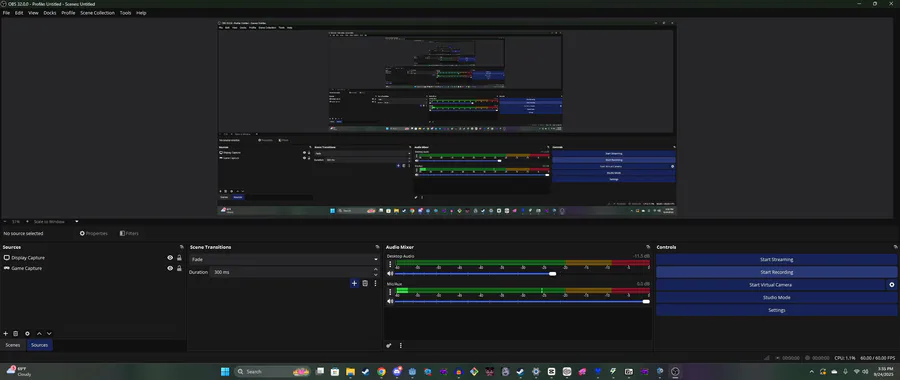Add a new source with plus icon
This screenshot has width=900, height=380.
click(x=6, y=334)
